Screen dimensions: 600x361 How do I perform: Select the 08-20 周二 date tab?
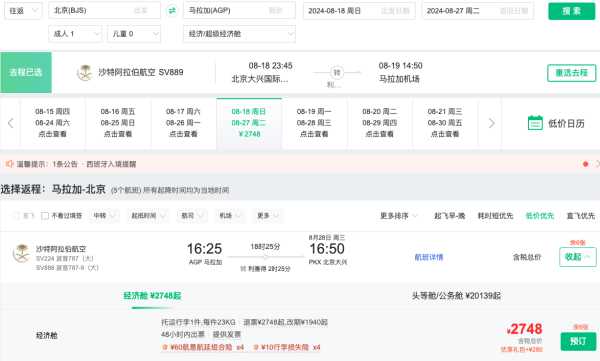coord(380,123)
